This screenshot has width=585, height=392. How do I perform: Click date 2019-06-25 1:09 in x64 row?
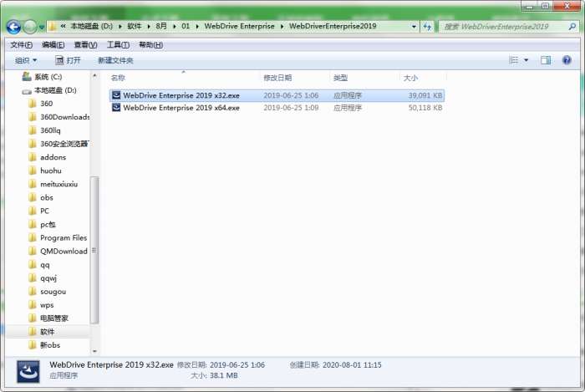(x=291, y=108)
